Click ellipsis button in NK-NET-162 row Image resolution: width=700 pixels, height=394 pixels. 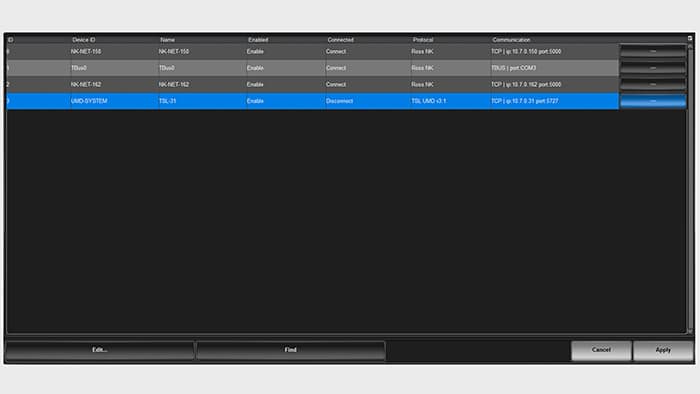pos(653,84)
